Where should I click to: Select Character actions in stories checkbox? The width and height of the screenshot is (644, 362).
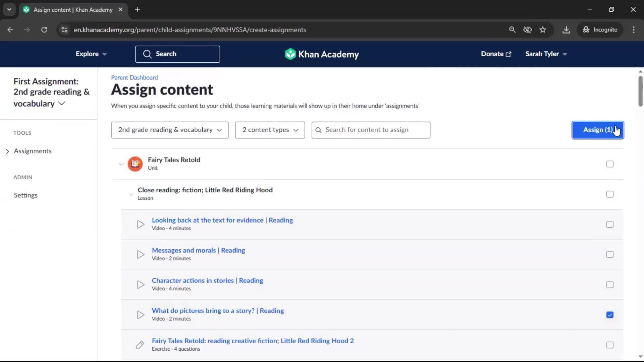[x=610, y=285]
